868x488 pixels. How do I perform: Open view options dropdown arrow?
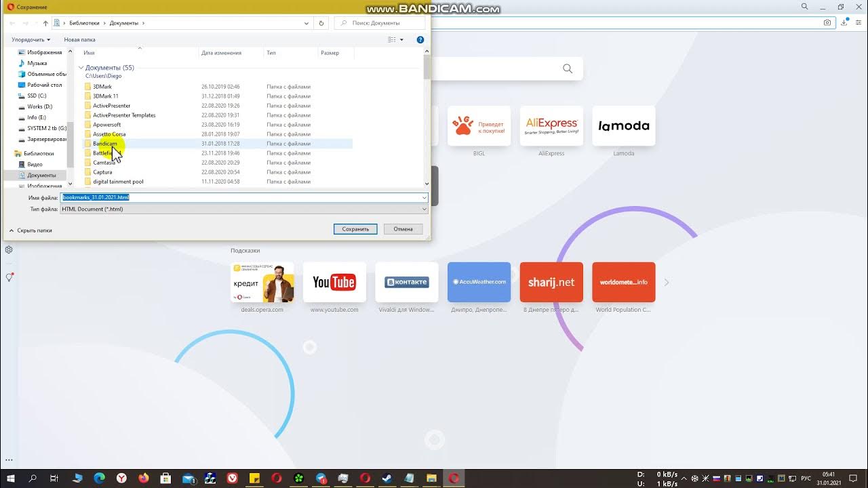pyautogui.click(x=401, y=39)
